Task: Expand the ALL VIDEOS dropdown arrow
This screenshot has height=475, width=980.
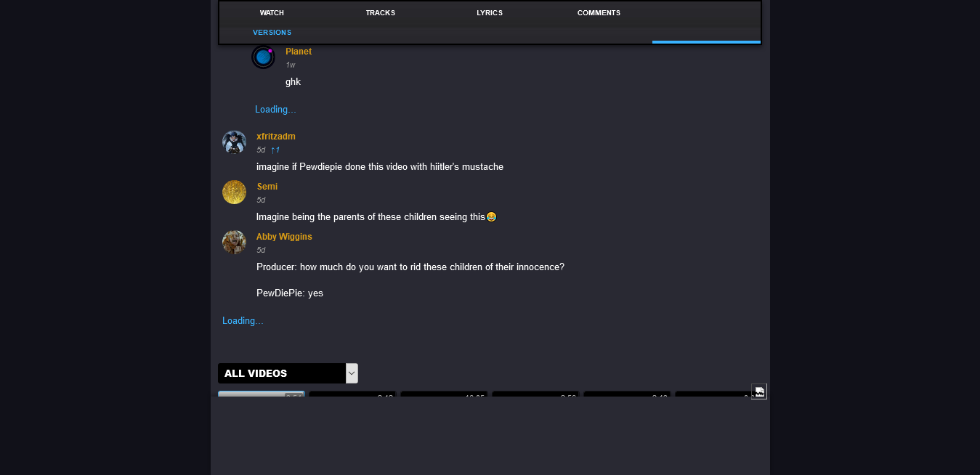Action: point(352,373)
